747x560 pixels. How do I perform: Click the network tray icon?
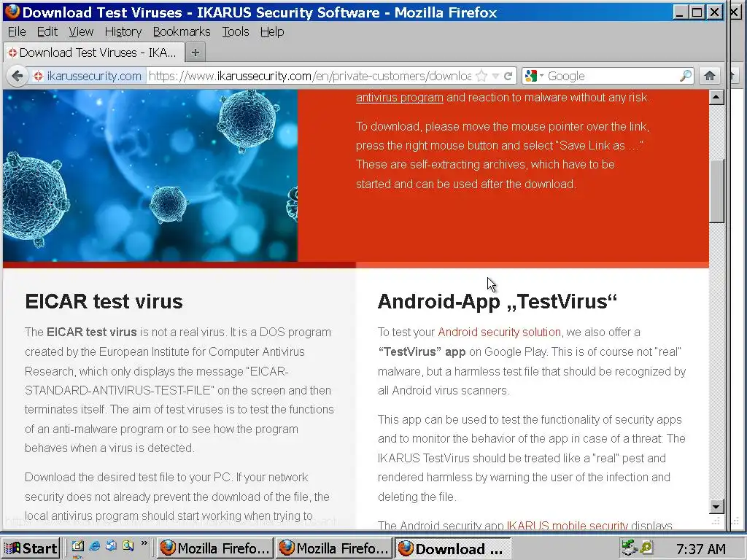coord(630,548)
